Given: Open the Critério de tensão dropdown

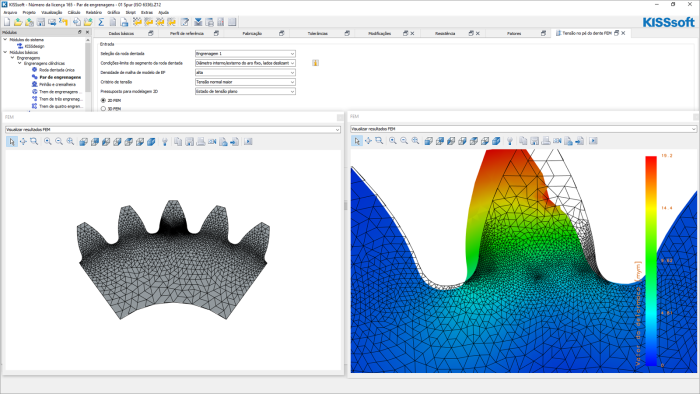Looking at the screenshot, I should point(245,82).
